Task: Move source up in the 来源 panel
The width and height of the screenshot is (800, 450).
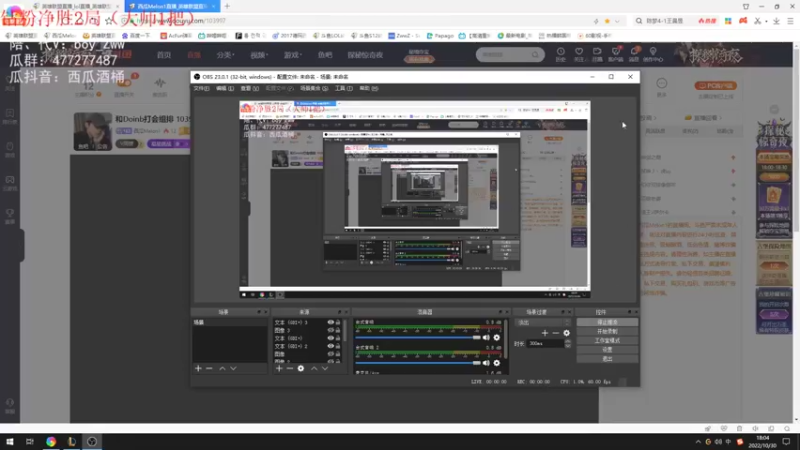Action: (314, 368)
